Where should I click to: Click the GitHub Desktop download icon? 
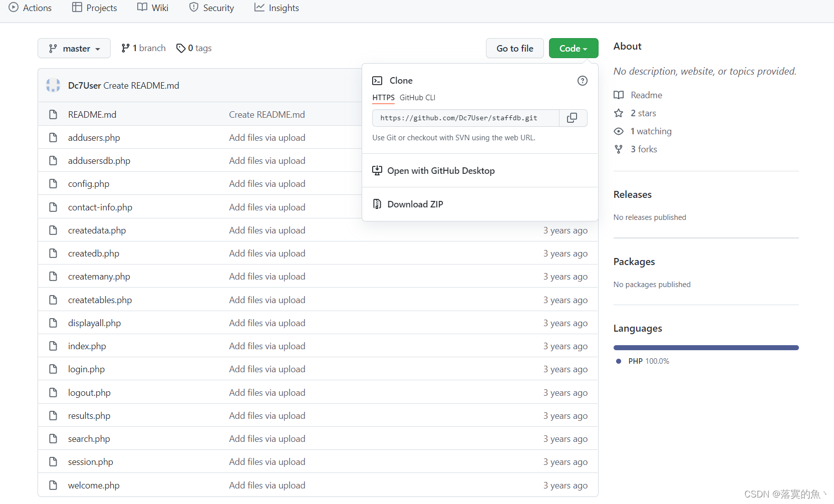click(x=377, y=171)
